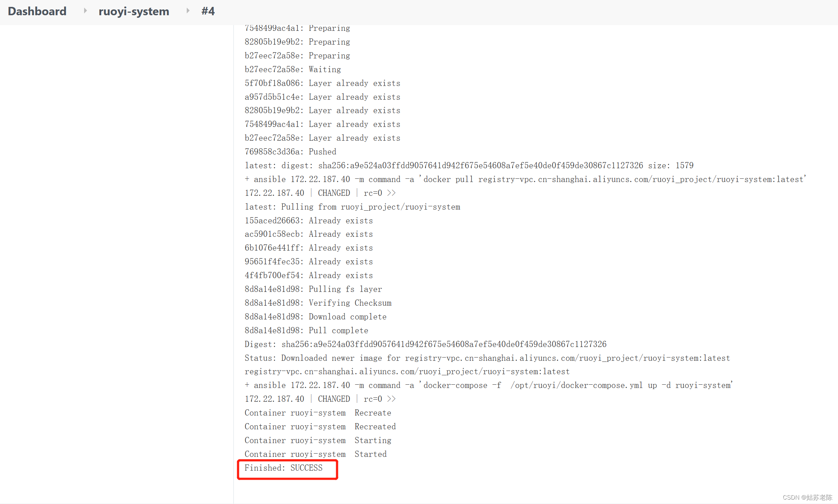Image resolution: width=838 pixels, height=504 pixels.
Task: Click '8d8a14e81d98: Download complete' line
Action: [x=315, y=317]
